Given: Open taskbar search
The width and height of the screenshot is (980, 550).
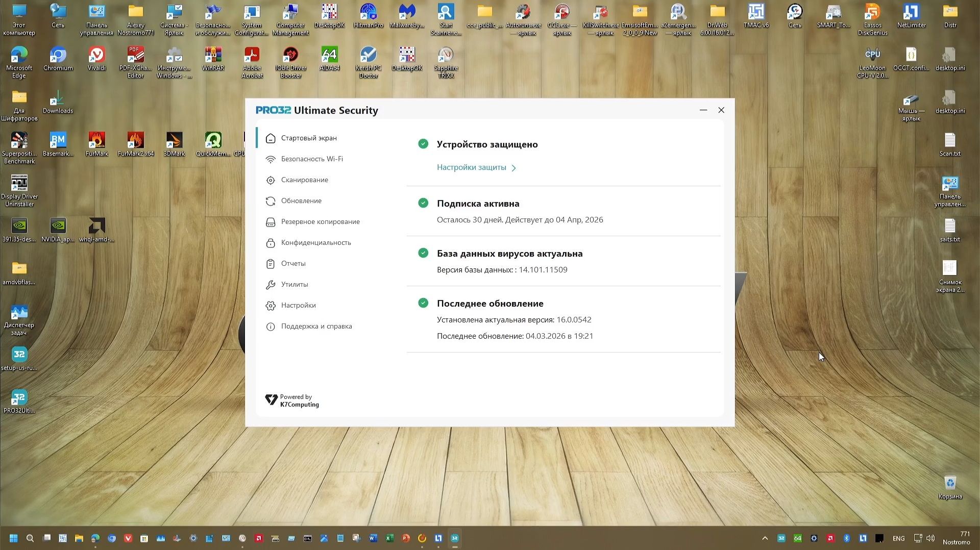Looking at the screenshot, I should tap(30, 538).
